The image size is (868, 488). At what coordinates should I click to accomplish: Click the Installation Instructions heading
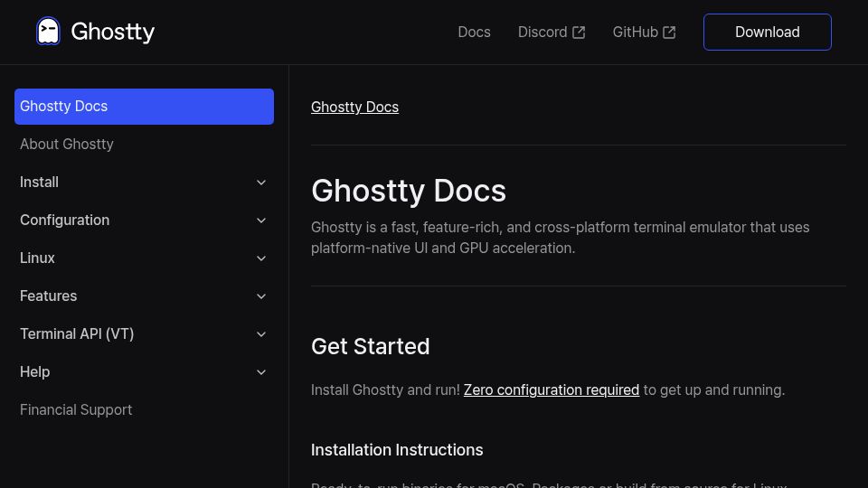[397, 450]
